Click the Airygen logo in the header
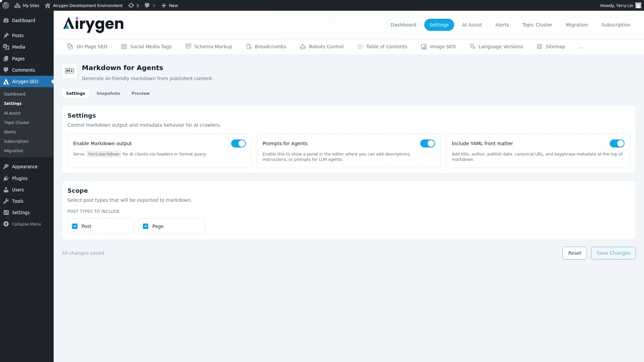Image resolution: width=644 pixels, height=362 pixels. [x=93, y=25]
